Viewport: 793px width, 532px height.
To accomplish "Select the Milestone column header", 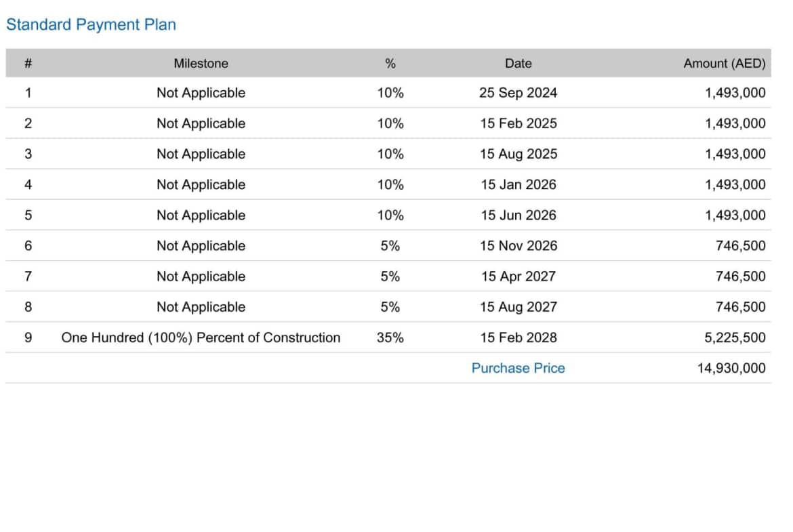I will 201,63.
